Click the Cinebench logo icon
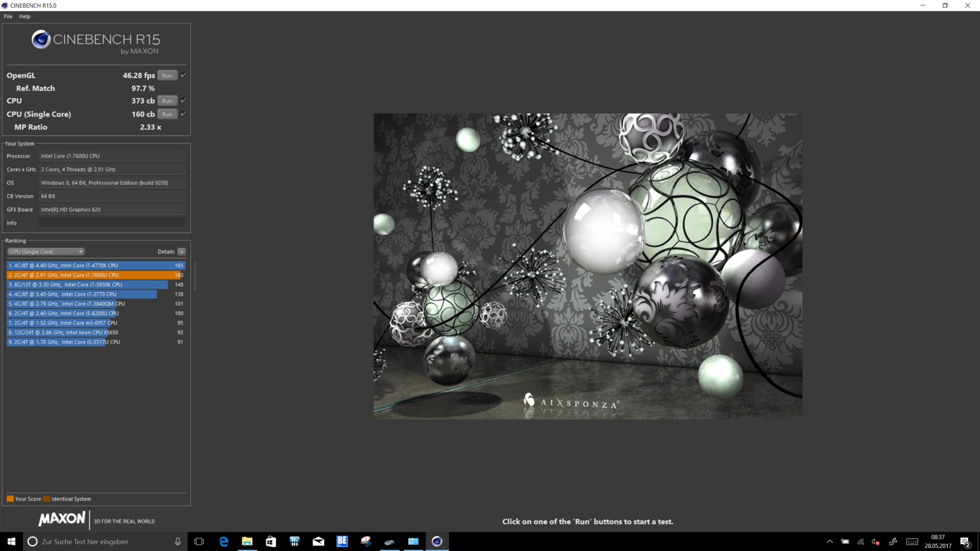 point(41,39)
